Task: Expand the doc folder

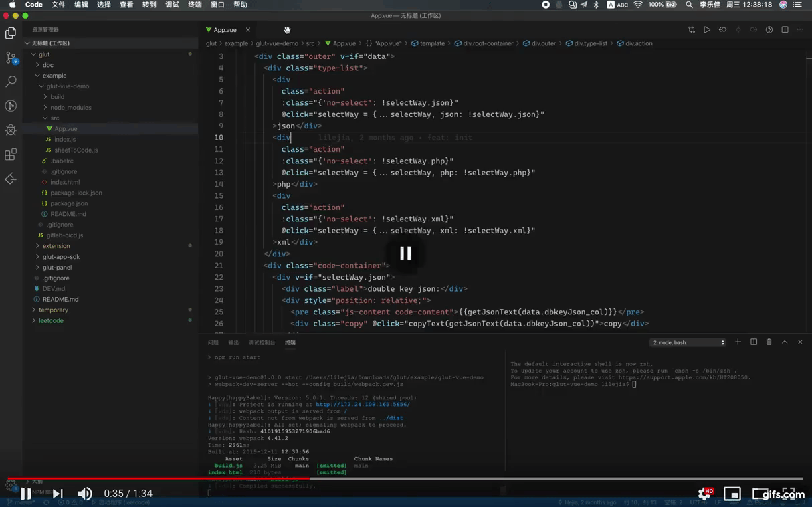Action: [x=110, y=65]
